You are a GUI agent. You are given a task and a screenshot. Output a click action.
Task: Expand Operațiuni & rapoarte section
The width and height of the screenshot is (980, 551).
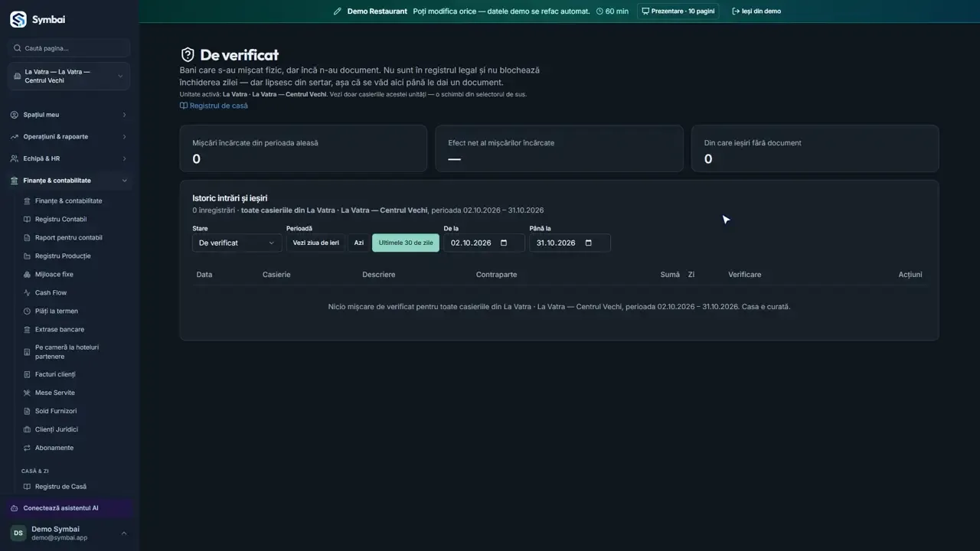69,137
